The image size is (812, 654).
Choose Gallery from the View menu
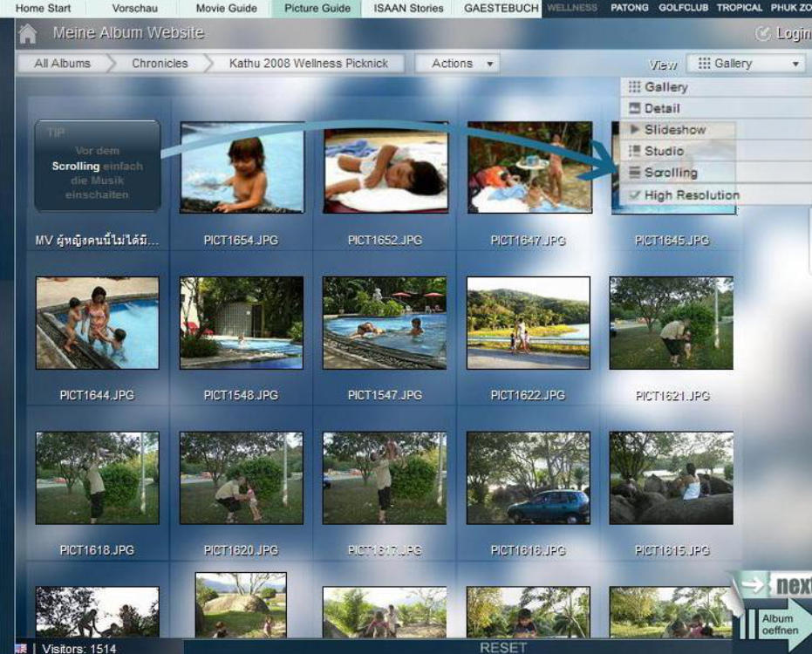point(716,87)
